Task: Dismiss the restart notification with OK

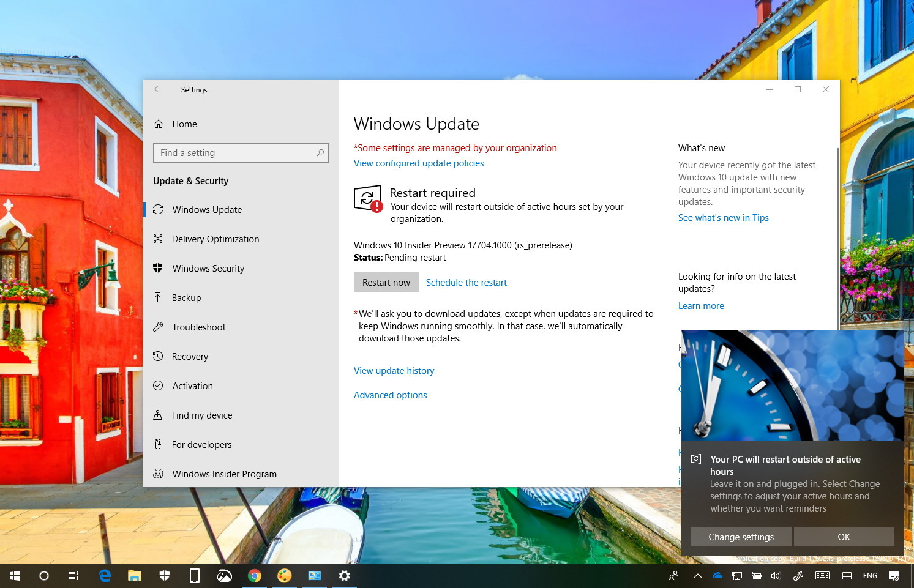Action: tap(844, 537)
